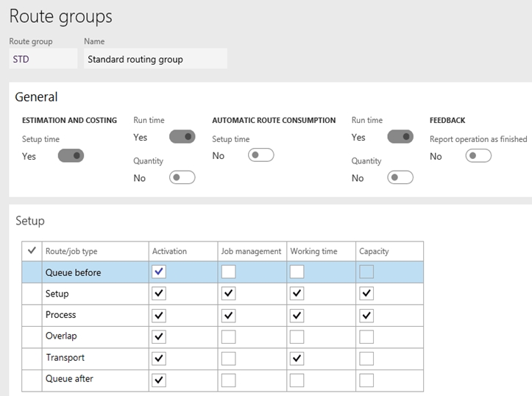Check Working time for Queue after
Viewport: 532px width, 396px height.
coord(297,380)
